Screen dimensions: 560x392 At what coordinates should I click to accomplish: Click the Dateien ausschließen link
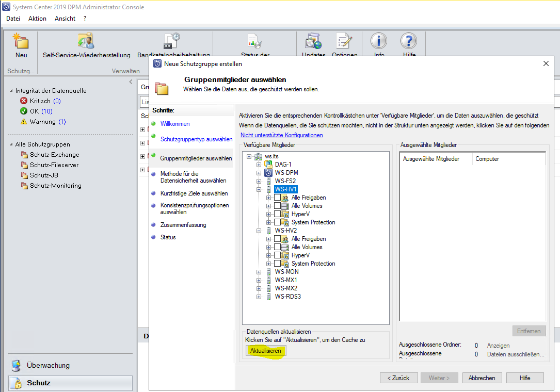(x=516, y=354)
